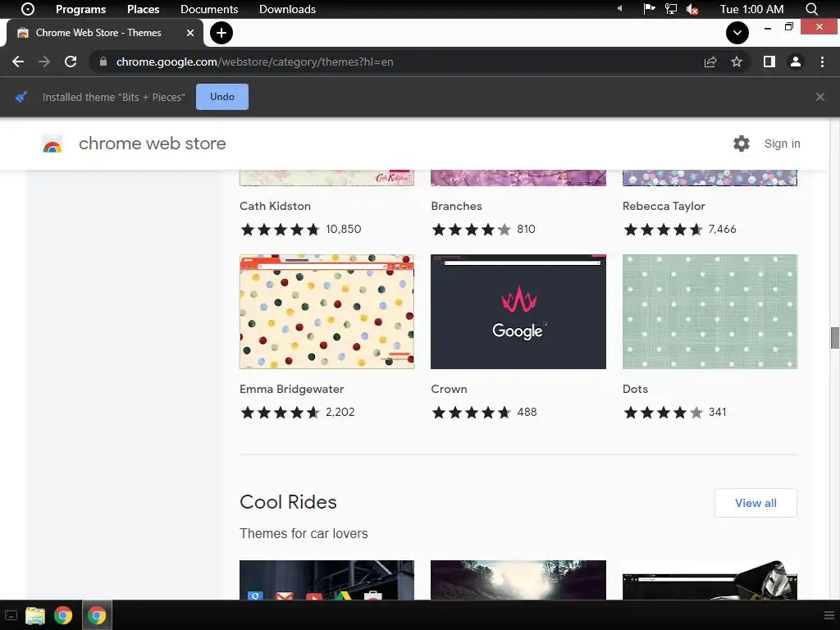This screenshot has width=840, height=630.
Task: Expand hidden tray icons arrow
Action: 620,8
